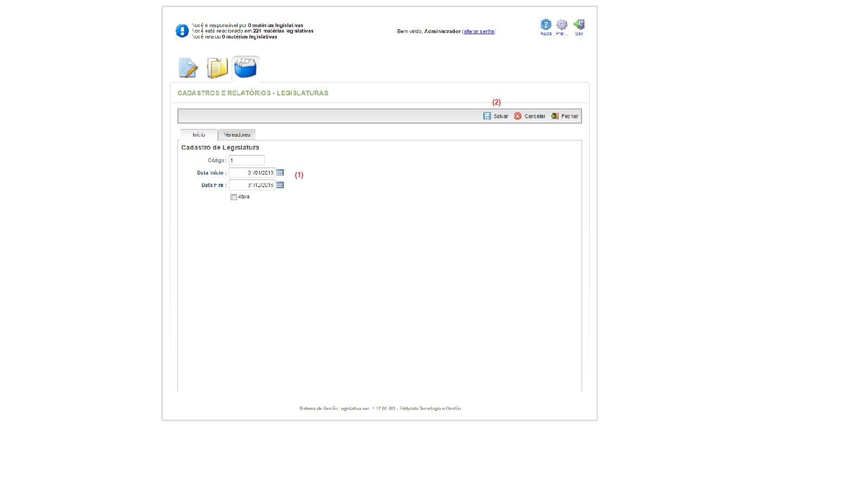This screenshot has width=868, height=488.
Task: Toggle the Ativa checkbox
Action: [x=234, y=197]
